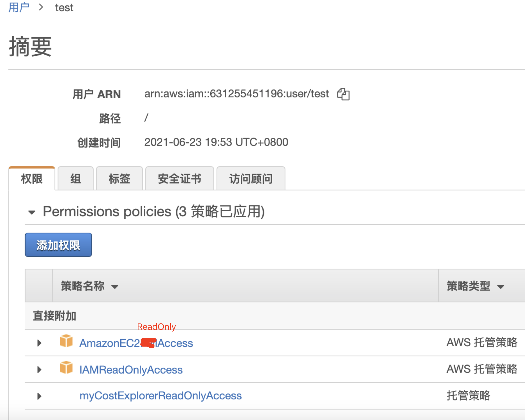
Task: Collapse the Permissions policies section triangle
Action: click(32, 213)
